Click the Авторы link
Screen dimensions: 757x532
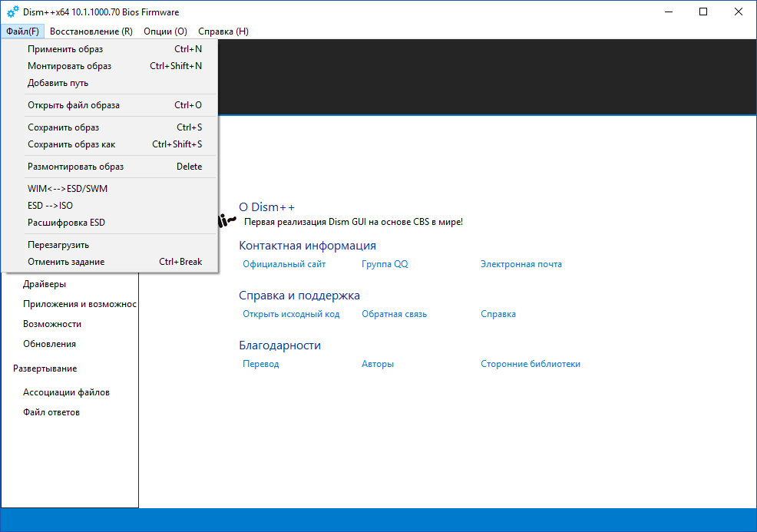(378, 364)
